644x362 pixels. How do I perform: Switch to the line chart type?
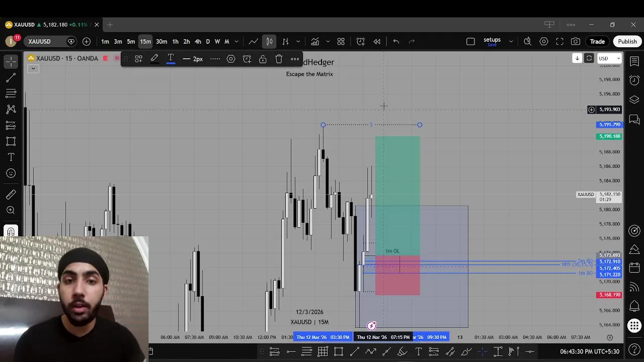point(254,41)
